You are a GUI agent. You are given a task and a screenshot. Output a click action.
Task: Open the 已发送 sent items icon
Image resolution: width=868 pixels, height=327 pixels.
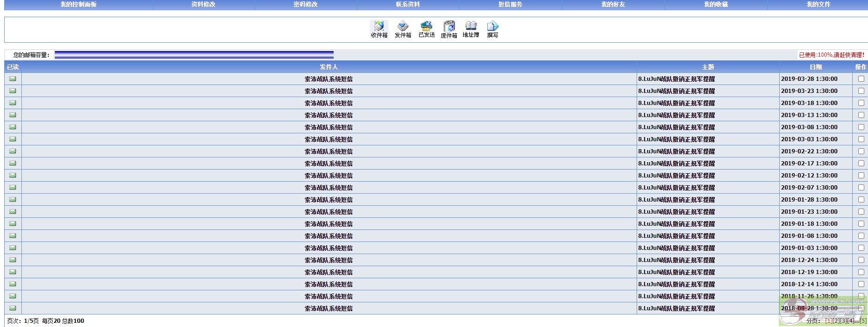coord(427,29)
